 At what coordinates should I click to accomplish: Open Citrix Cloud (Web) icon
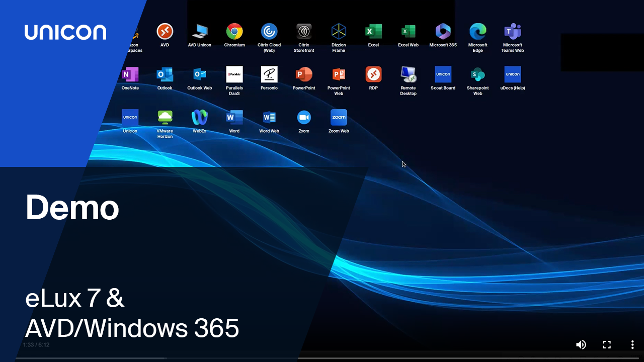click(x=269, y=32)
